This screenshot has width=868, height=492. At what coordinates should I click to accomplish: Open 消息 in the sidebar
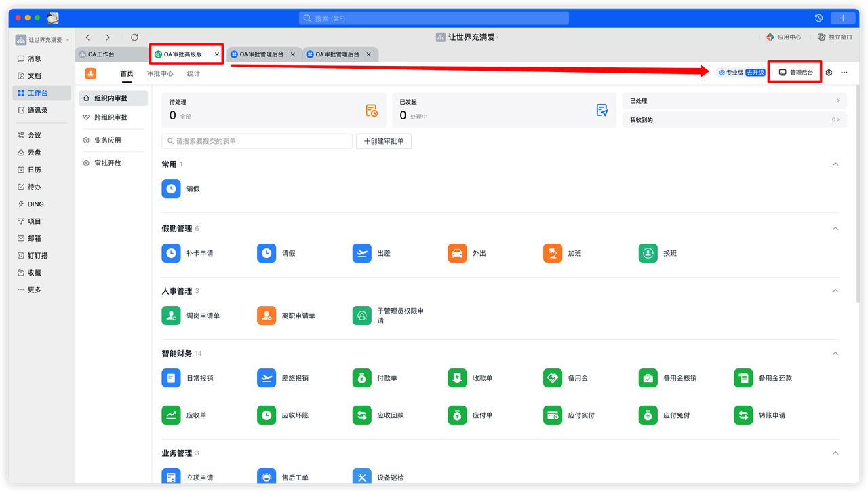[42, 59]
